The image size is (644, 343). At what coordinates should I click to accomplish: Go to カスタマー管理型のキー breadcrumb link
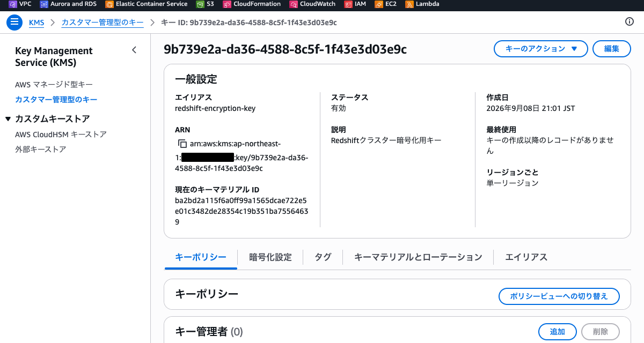click(x=103, y=23)
